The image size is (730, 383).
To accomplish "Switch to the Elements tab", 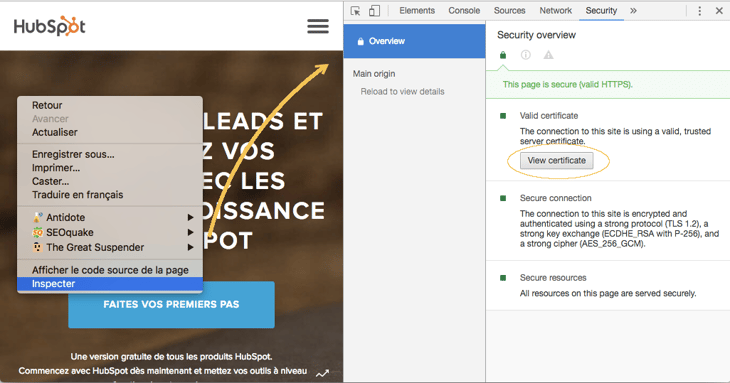I will [x=417, y=11].
